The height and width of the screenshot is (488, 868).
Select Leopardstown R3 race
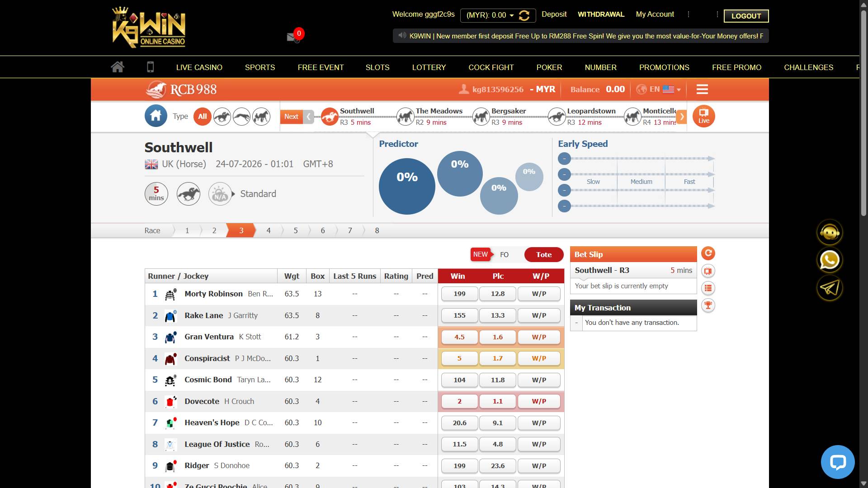pos(581,117)
